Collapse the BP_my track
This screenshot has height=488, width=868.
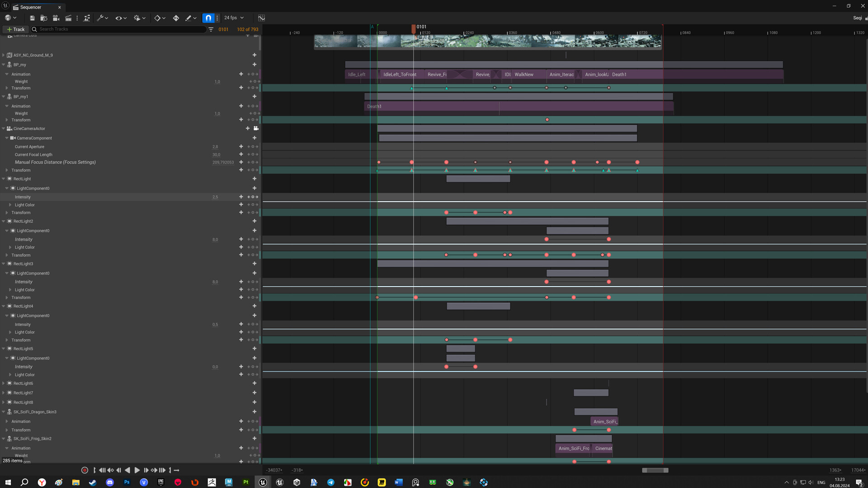4,65
